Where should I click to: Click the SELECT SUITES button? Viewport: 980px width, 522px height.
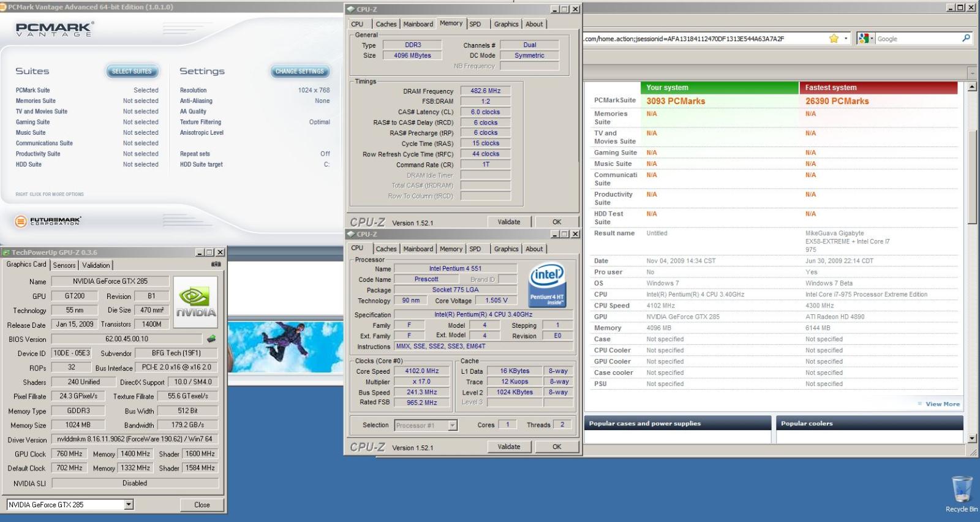coord(132,71)
